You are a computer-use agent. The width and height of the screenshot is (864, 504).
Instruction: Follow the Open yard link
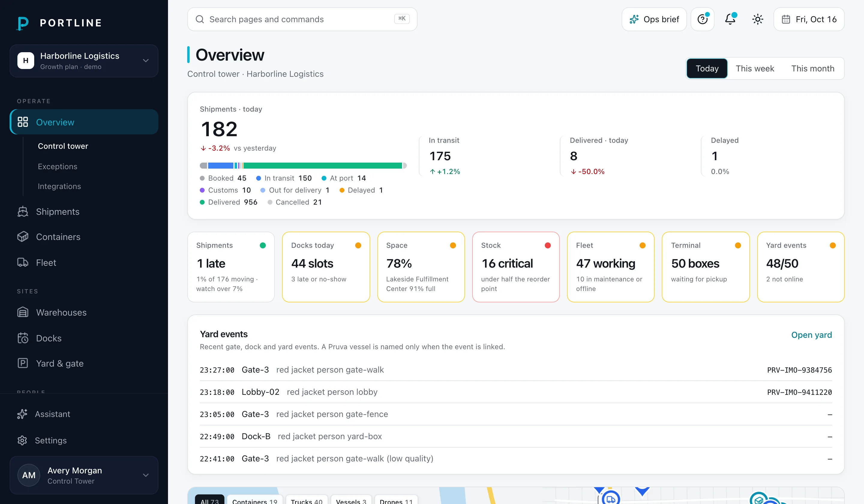click(x=811, y=334)
